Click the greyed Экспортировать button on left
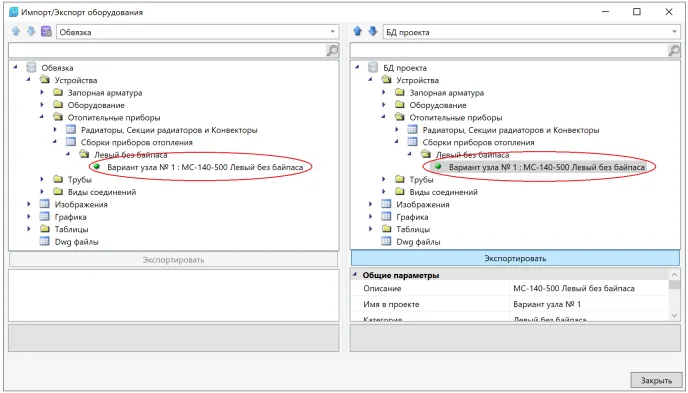 point(173,260)
